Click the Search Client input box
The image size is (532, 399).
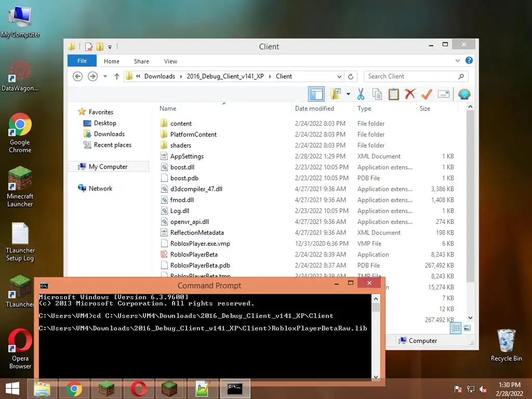click(416, 76)
